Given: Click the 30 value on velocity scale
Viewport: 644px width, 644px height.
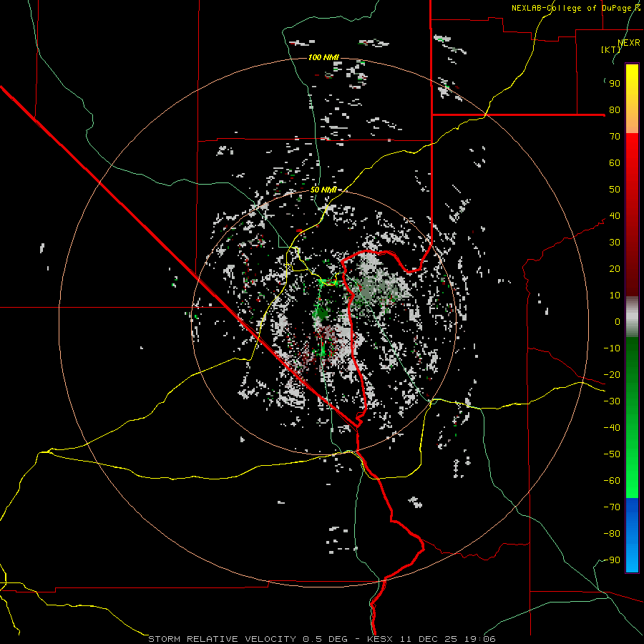Looking at the screenshot, I should [x=615, y=243].
